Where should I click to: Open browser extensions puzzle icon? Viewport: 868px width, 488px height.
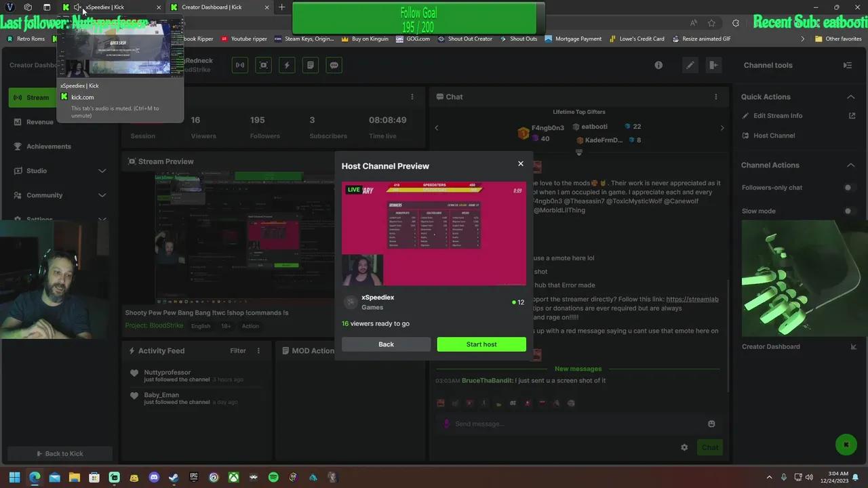[x=736, y=23]
